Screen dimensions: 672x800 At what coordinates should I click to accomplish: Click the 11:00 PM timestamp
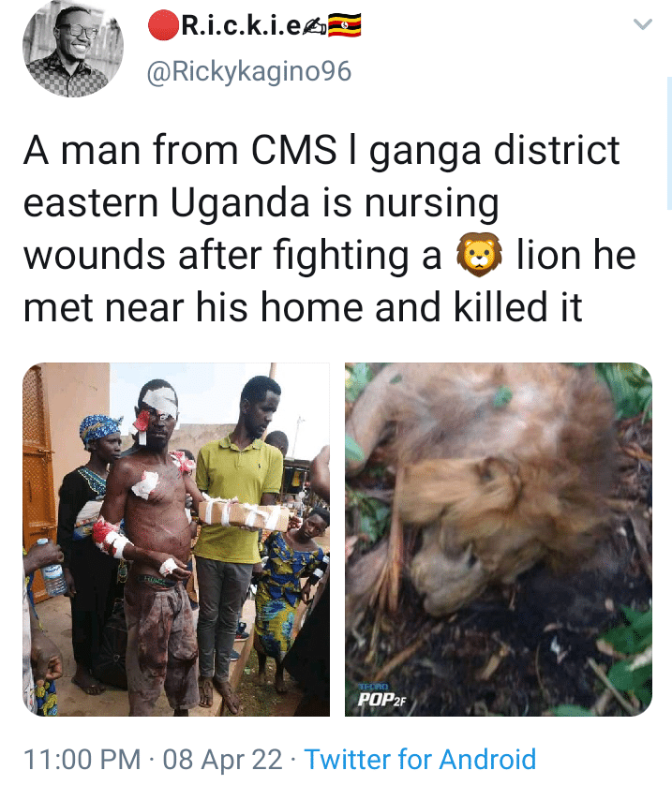click(82, 759)
